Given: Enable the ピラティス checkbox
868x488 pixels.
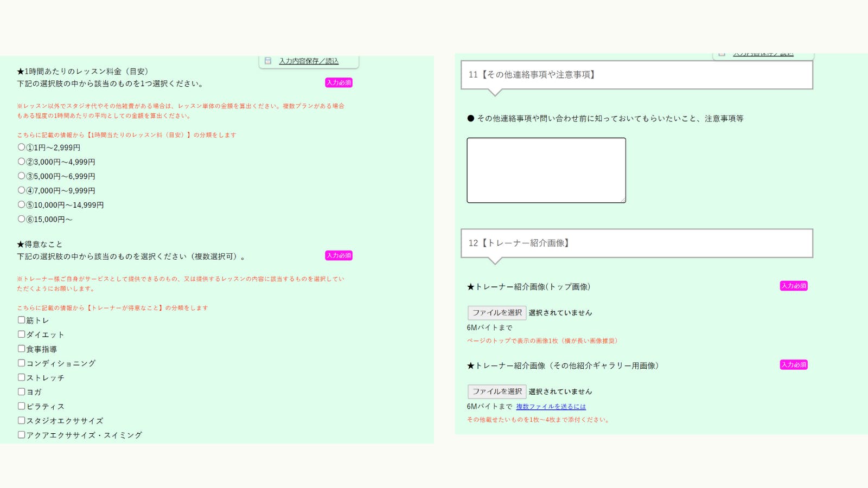Looking at the screenshot, I should point(22,406).
